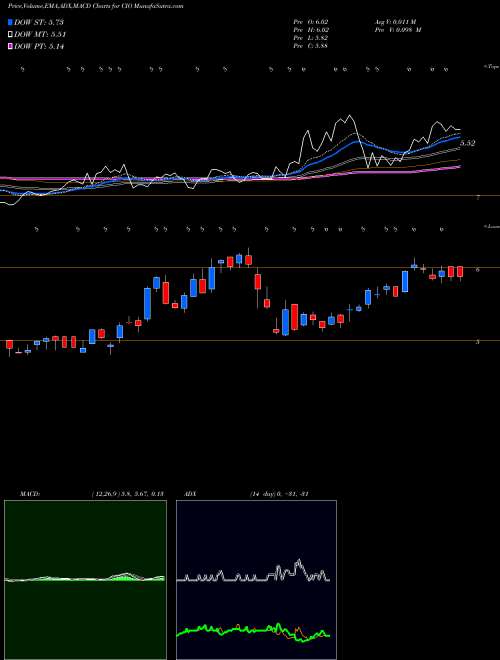The image size is (500, 660).
Task: Select the 'DOW PT: 5.14' legend label
Action: 39,47
